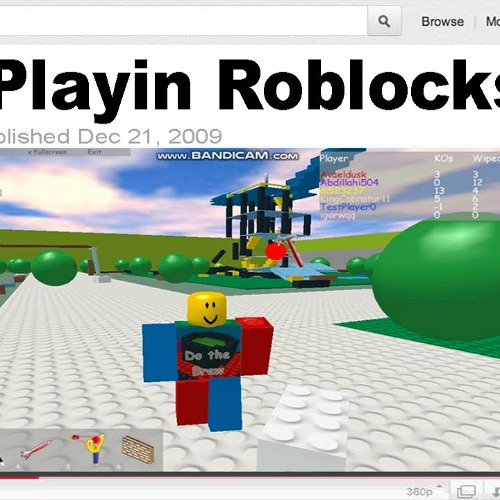The width and height of the screenshot is (500, 500).
Task: Select player igorwqq in leaderboard
Action: click(x=337, y=215)
